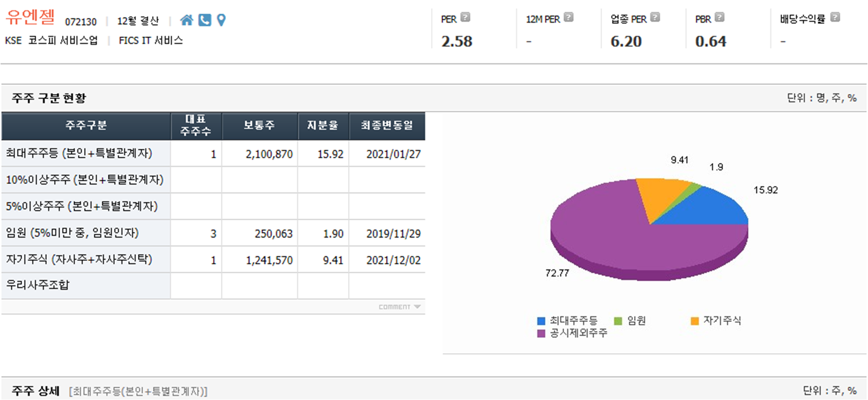Click the 2,100,870 share count cell
868x400 pixels.
[259, 154]
